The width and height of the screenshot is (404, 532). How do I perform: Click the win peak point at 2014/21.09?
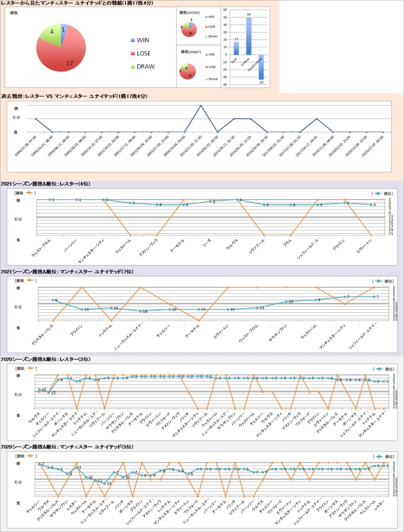pyautogui.click(x=201, y=106)
